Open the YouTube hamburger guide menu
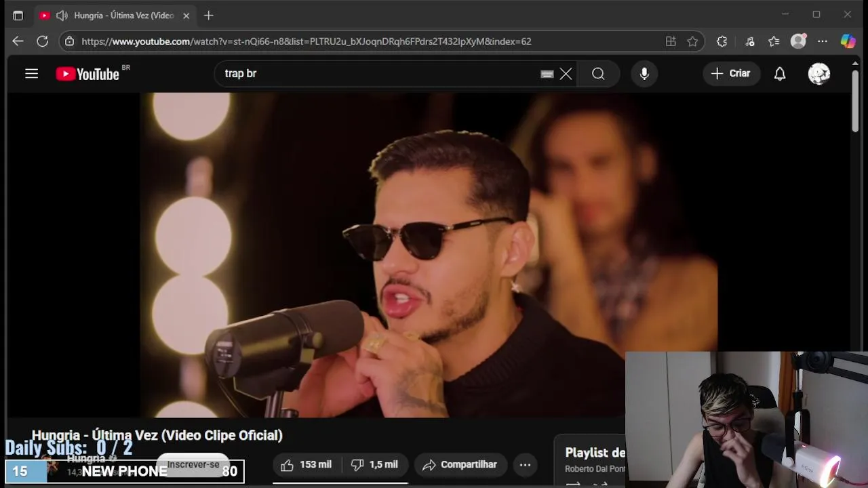The image size is (868, 488). tap(31, 74)
